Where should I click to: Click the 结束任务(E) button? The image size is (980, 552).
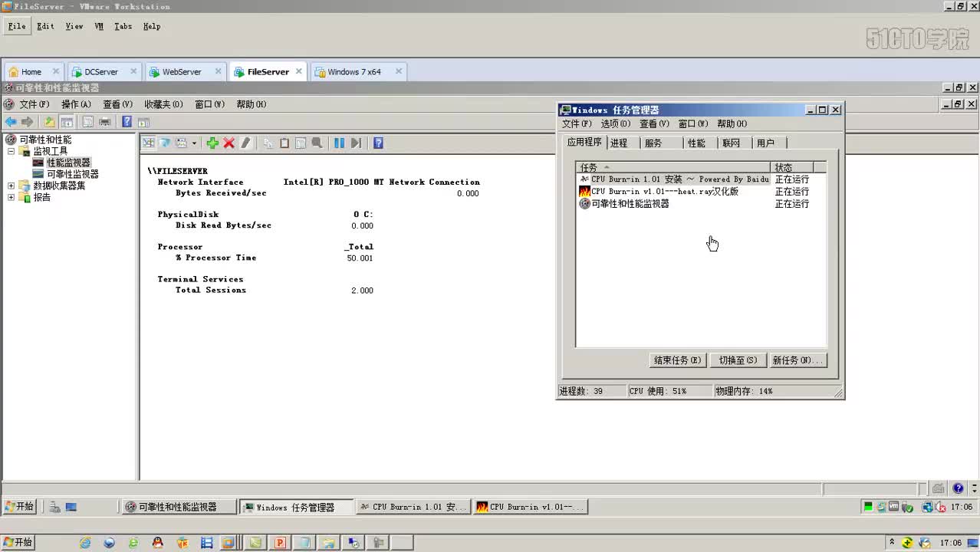pyautogui.click(x=677, y=360)
